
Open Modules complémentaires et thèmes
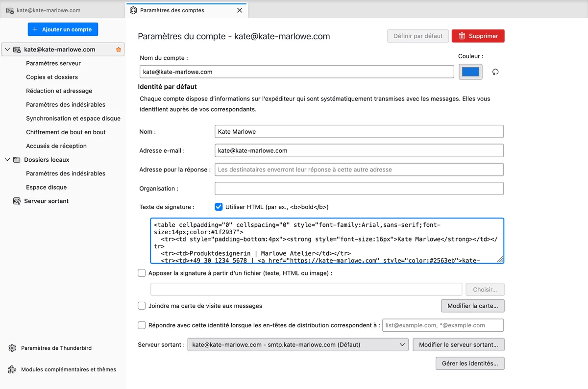click(x=69, y=369)
